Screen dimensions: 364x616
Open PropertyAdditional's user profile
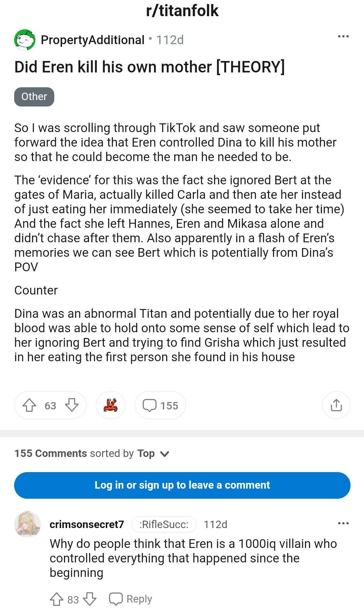coord(92,40)
